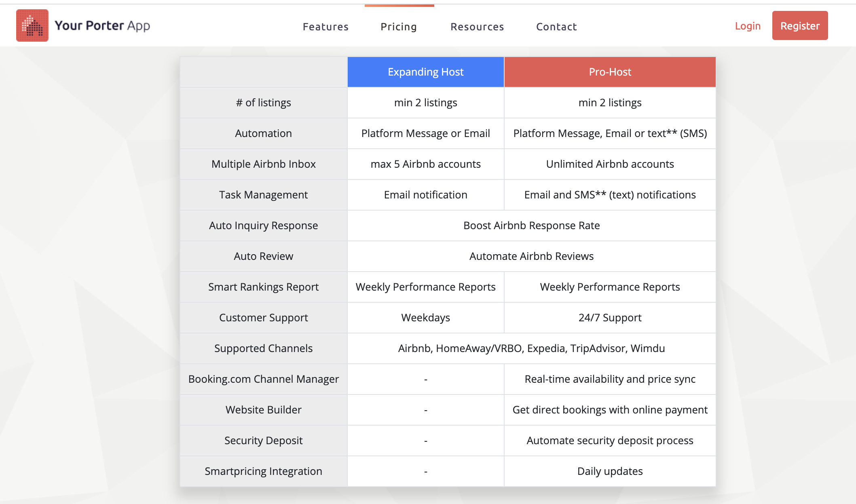
Task: Click the Your Porter App logo icon
Action: pyautogui.click(x=32, y=25)
